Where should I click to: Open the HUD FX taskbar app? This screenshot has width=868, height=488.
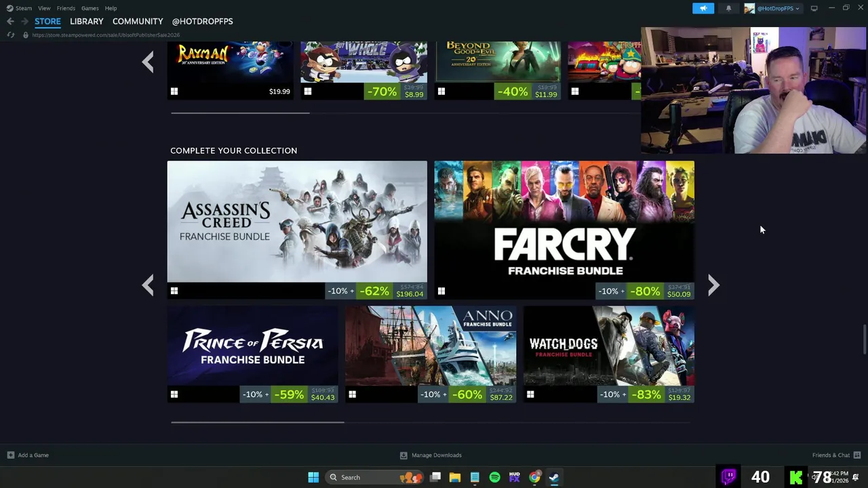[514, 477]
